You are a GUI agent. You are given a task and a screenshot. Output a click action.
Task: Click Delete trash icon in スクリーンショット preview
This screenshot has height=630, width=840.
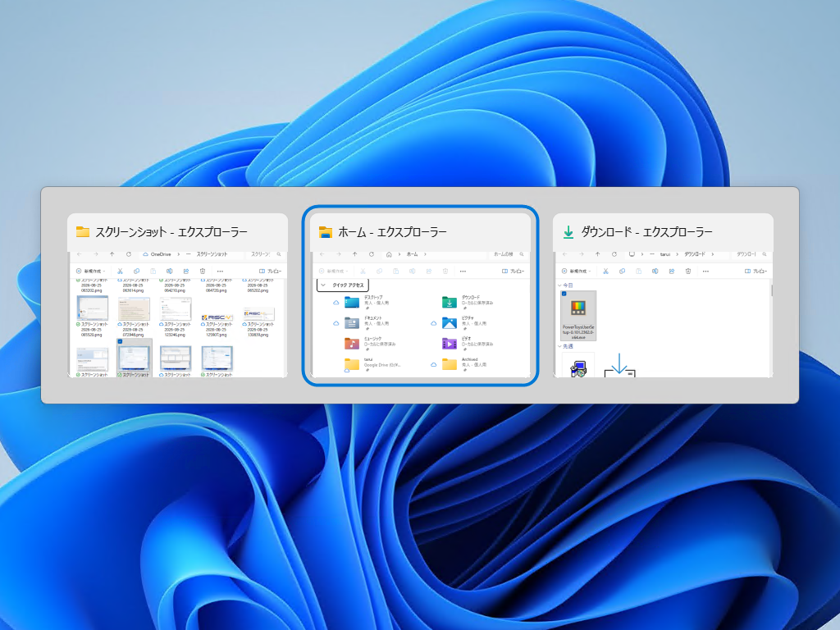pyautogui.click(x=203, y=271)
